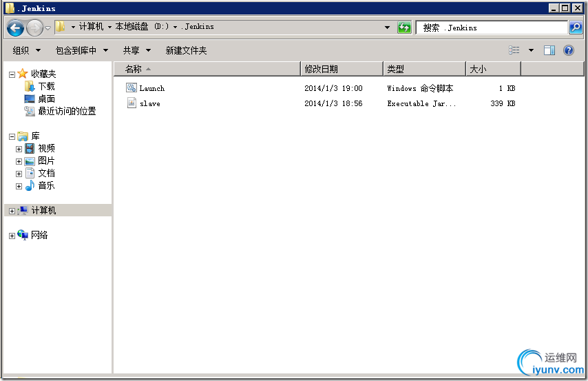The height and width of the screenshot is (381, 588).
Task: Select the Launch file name
Action: pos(152,88)
